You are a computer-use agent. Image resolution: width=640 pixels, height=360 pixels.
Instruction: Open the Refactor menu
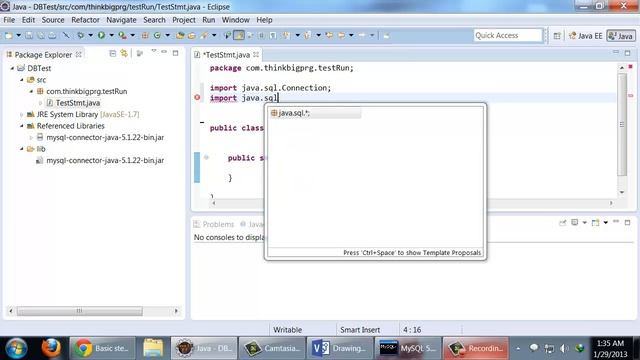pos(85,20)
